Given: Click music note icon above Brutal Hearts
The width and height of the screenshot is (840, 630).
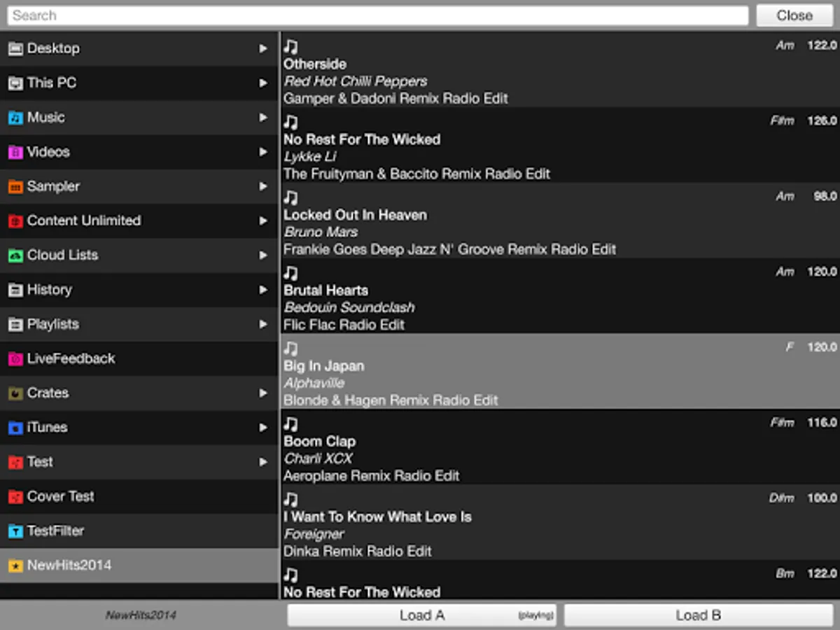Looking at the screenshot, I should [290, 273].
